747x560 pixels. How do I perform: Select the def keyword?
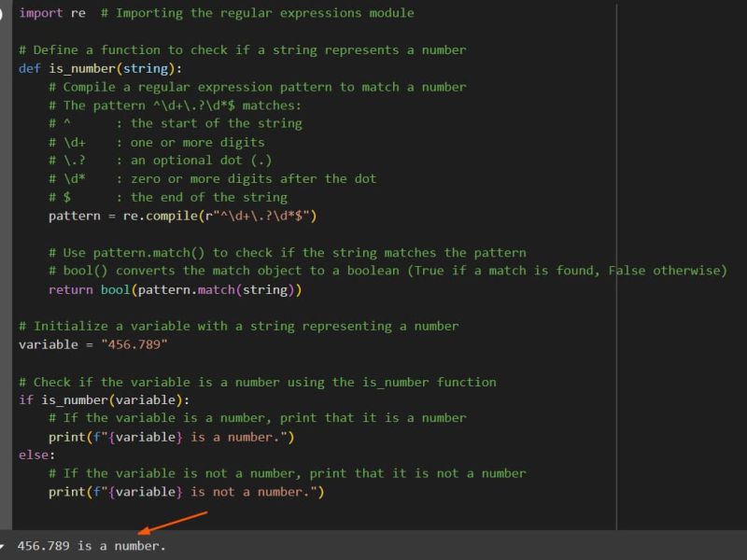coord(29,68)
